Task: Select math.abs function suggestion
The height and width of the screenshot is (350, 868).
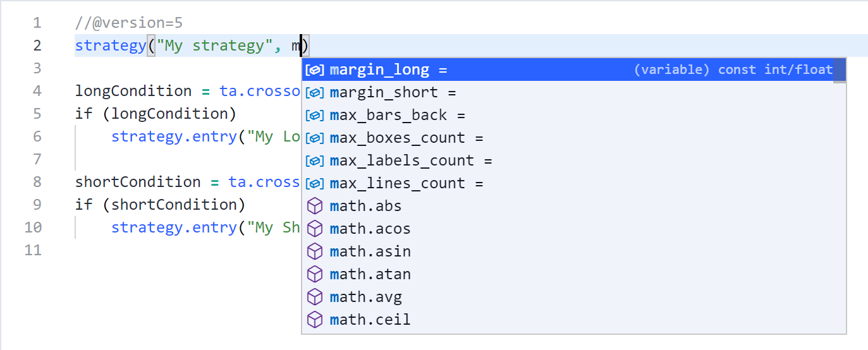Action: coord(573,206)
